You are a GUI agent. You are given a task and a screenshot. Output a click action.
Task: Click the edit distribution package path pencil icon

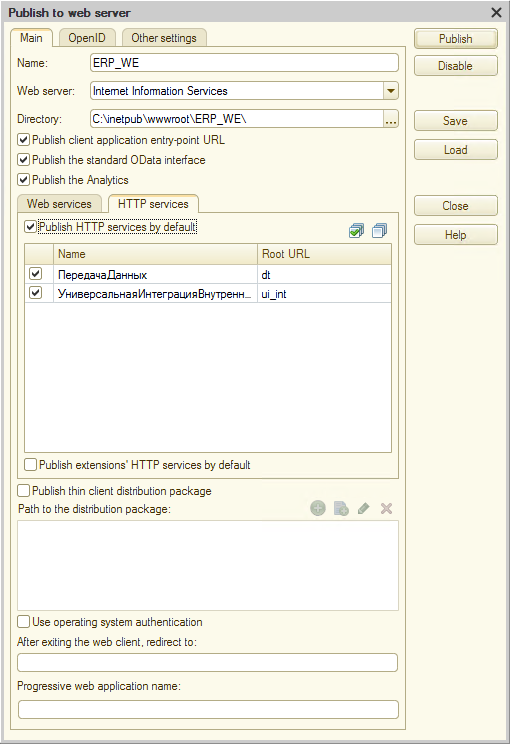(x=364, y=509)
